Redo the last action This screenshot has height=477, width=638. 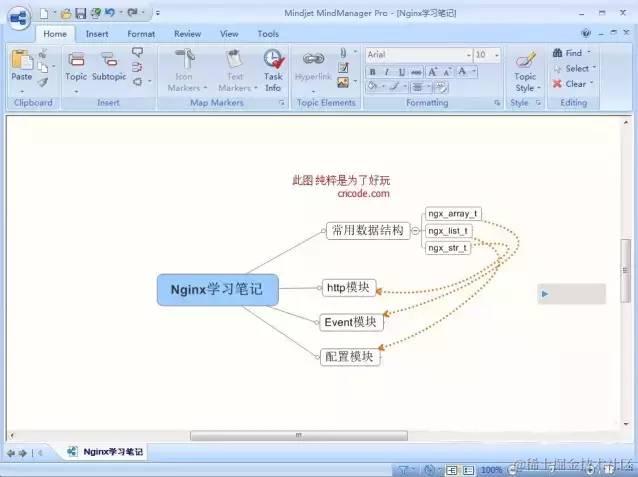click(132, 13)
